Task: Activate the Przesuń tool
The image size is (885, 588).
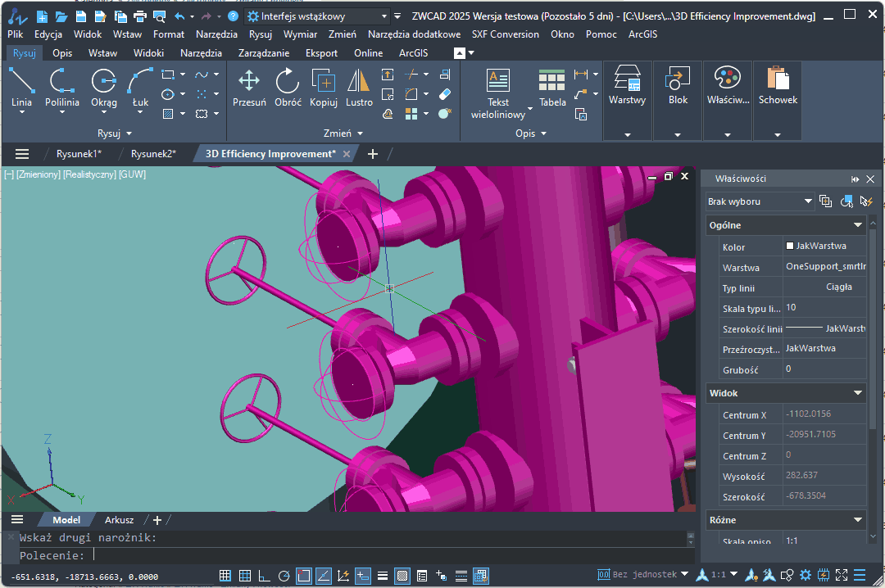Action: pos(249,84)
